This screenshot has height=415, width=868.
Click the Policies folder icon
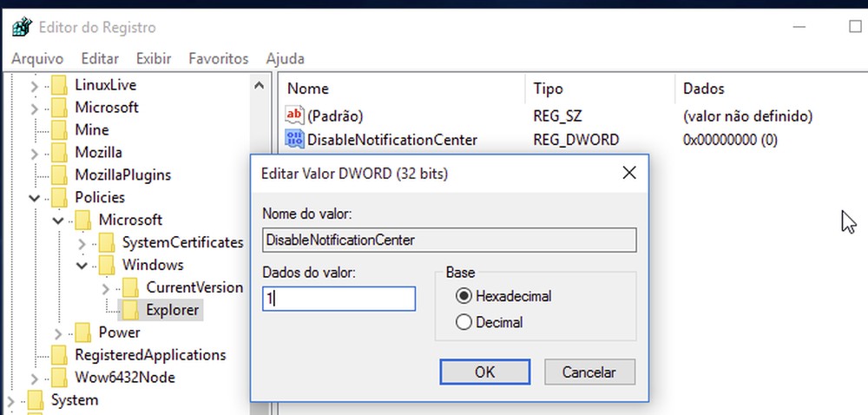click(x=59, y=197)
